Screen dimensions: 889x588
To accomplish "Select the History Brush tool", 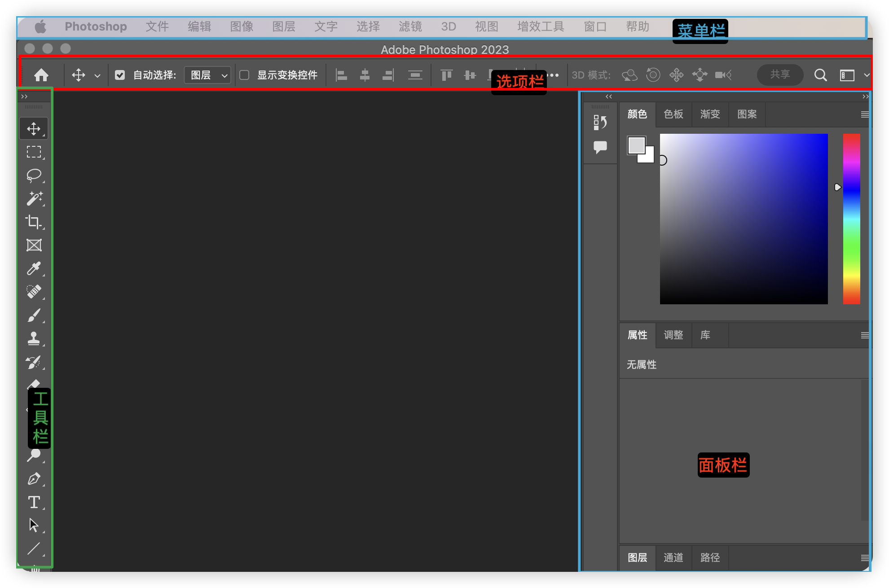I will tap(34, 362).
